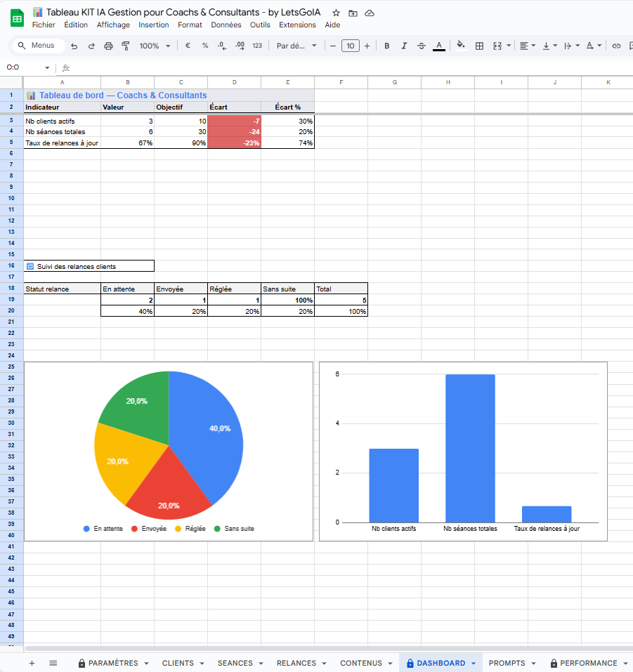Screen dimensions: 633x672
Task: Expand the font family dropdown
Action: click(296, 46)
